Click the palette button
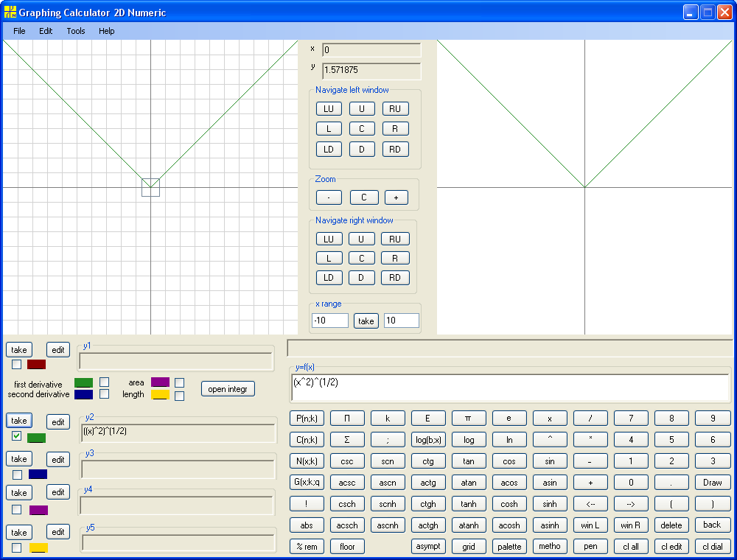The image size is (737, 560). [x=509, y=547]
